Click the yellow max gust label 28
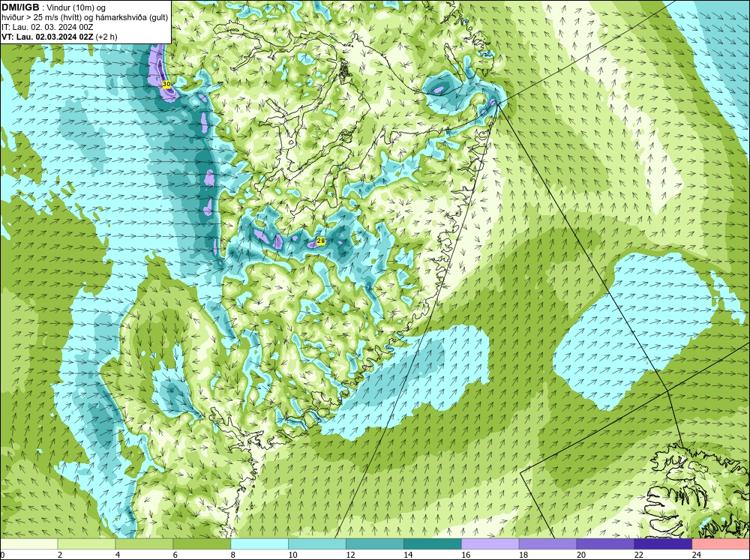The width and height of the screenshot is (750, 560). point(321,241)
